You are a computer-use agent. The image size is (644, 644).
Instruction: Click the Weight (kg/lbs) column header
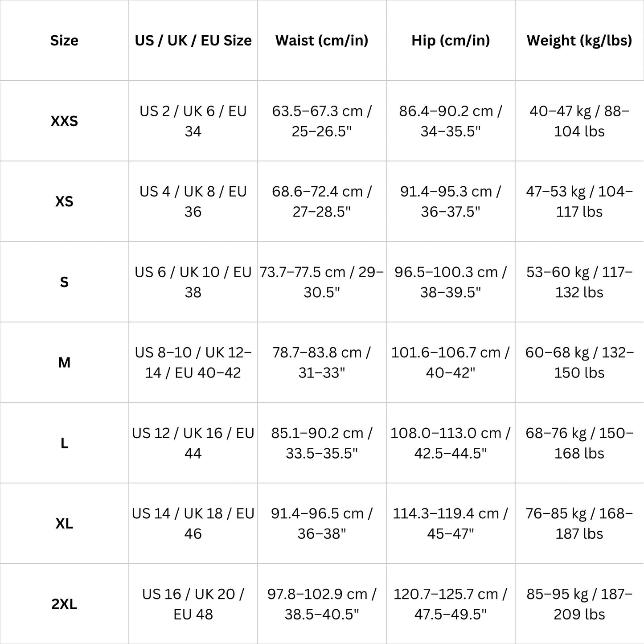pos(579,41)
